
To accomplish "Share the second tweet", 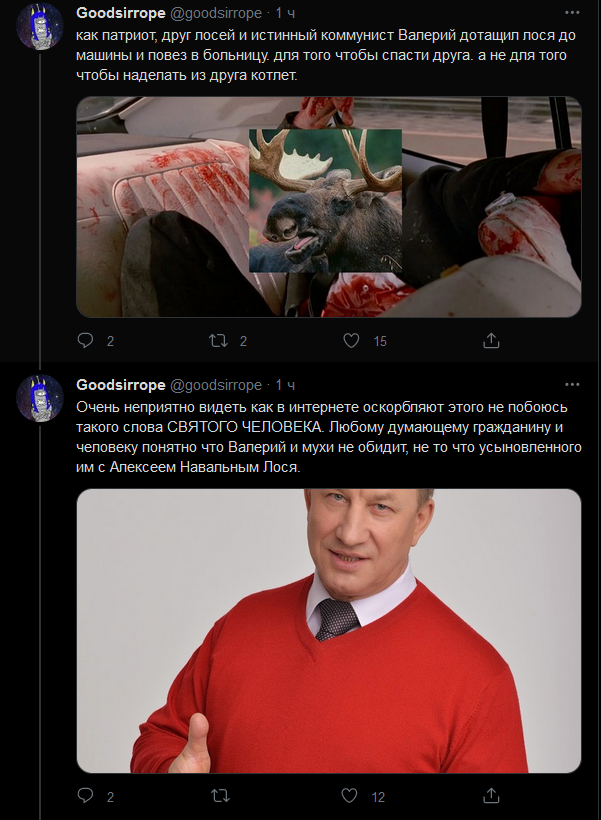I will (x=489, y=798).
